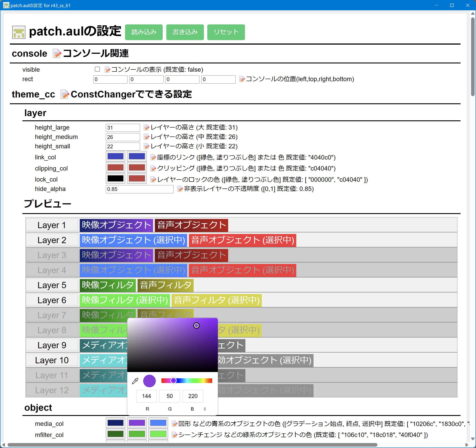Image resolution: width=476 pixels, height=448 pixels.
Task: Click the height_medium input field
Action: click(x=123, y=137)
